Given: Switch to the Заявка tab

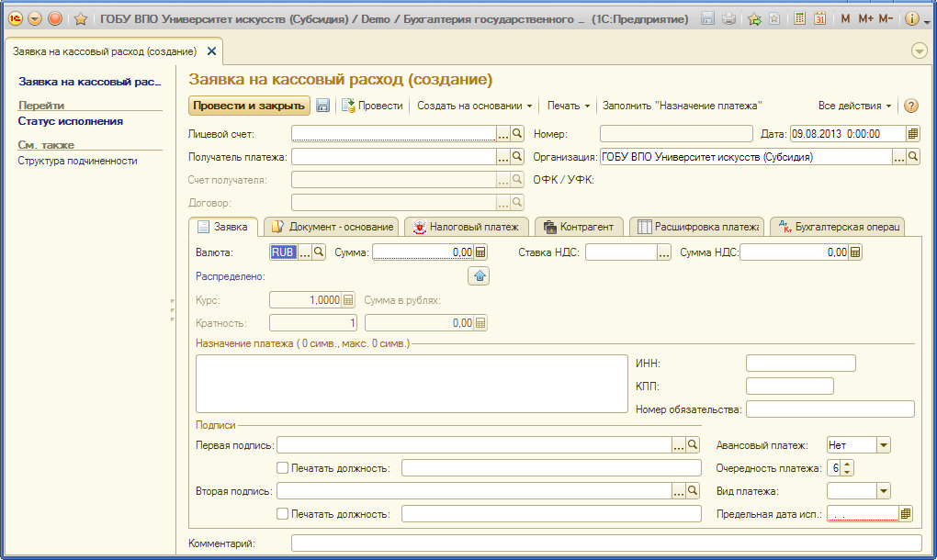Looking at the screenshot, I should tap(223, 227).
